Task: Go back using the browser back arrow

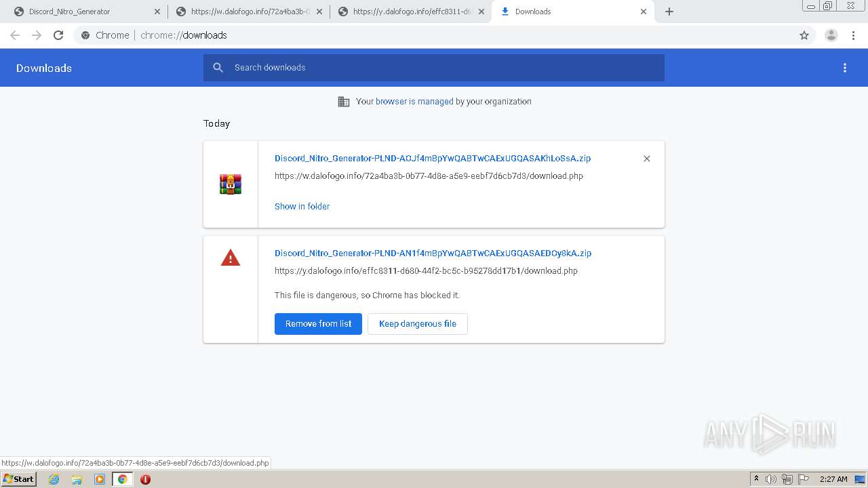Action: (15, 35)
